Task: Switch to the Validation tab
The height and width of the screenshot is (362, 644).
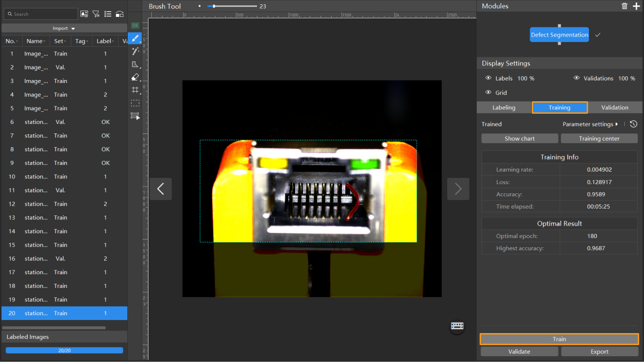Action: tap(615, 107)
